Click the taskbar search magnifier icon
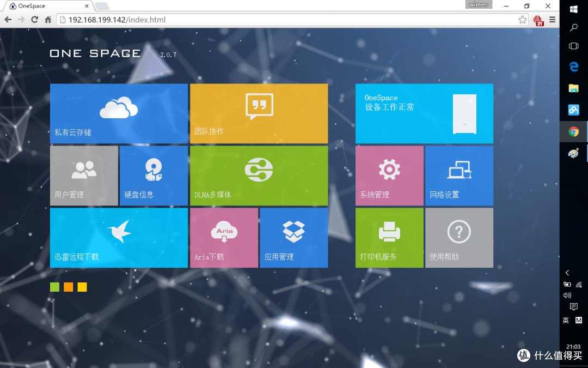This screenshot has width=588, height=368. coord(574,27)
